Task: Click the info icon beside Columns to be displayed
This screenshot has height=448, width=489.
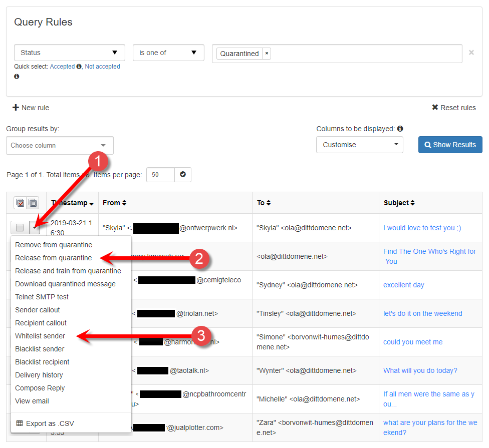Action: point(400,129)
